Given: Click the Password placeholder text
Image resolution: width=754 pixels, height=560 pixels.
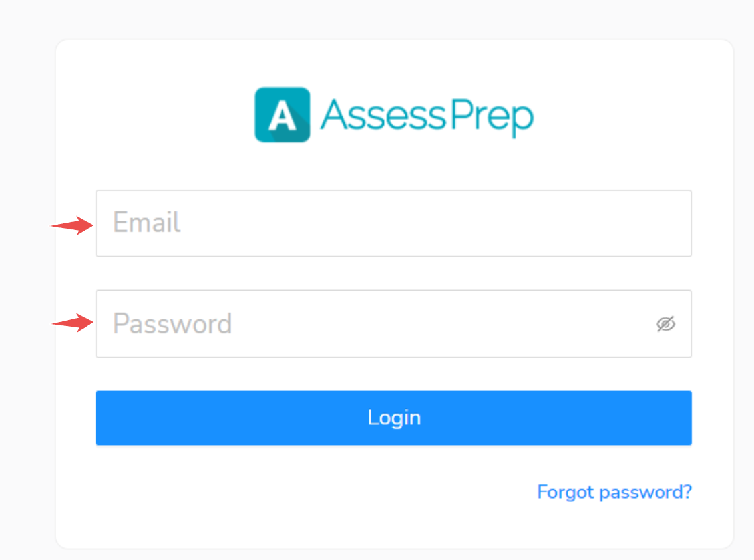Looking at the screenshot, I should (x=172, y=324).
